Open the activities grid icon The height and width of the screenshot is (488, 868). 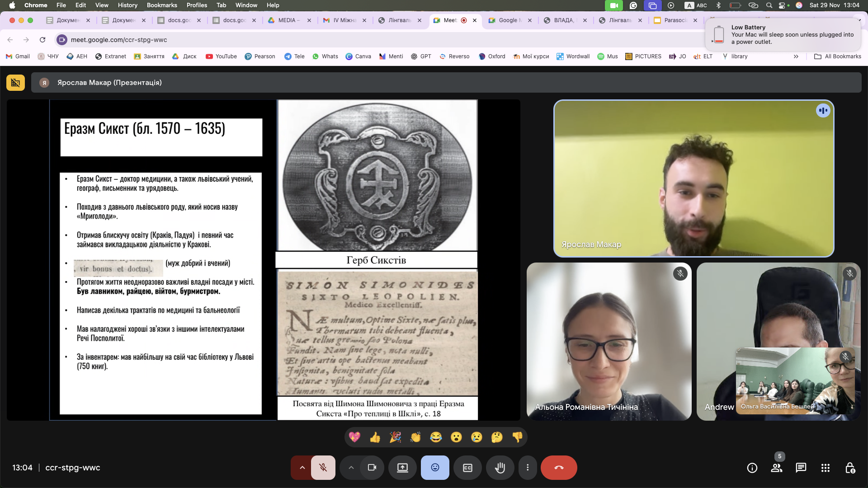825,468
